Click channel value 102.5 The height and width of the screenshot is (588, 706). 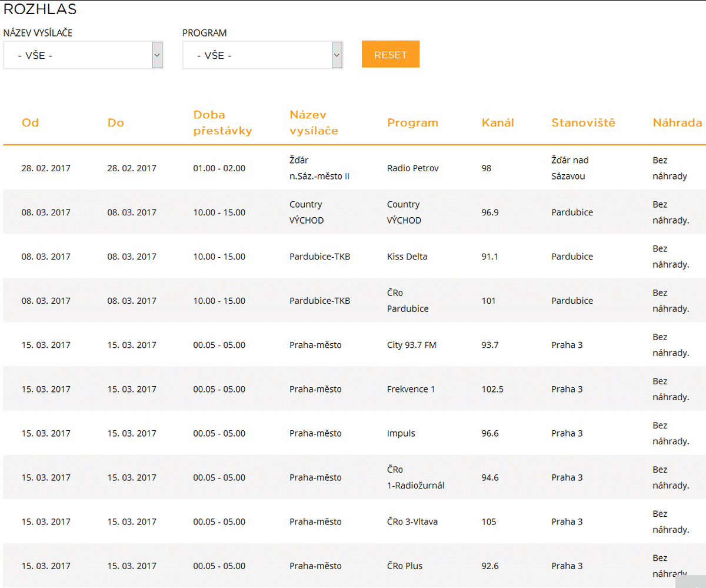tap(492, 389)
